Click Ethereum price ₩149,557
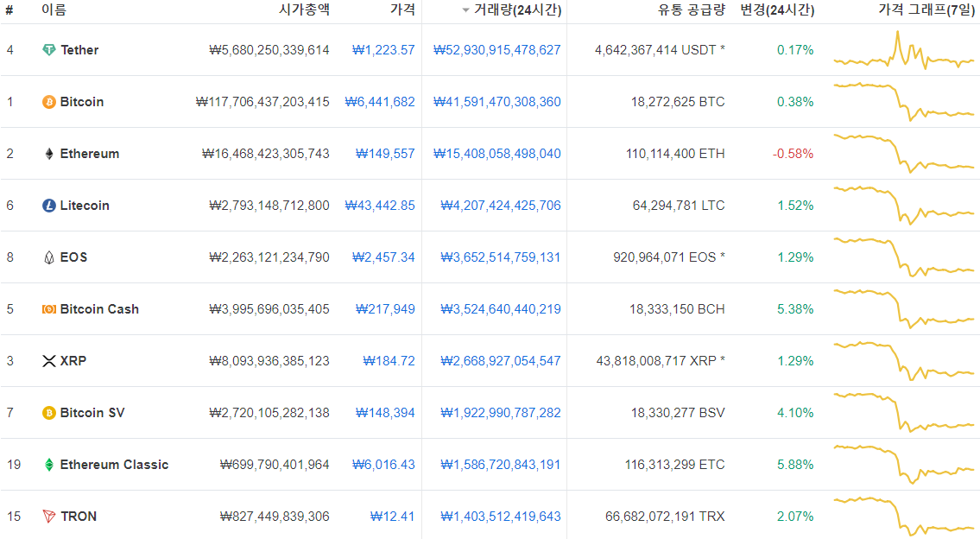This screenshot has height=539, width=980. [385, 154]
